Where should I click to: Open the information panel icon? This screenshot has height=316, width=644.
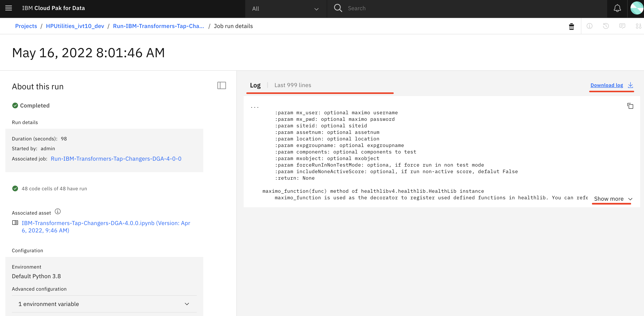pyautogui.click(x=590, y=26)
